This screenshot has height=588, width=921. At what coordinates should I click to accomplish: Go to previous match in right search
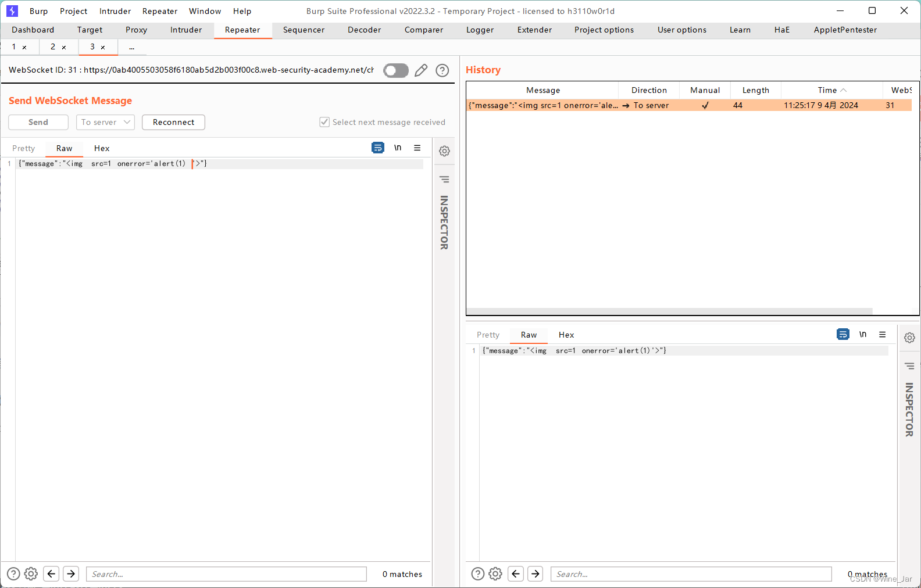pyautogui.click(x=516, y=574)
